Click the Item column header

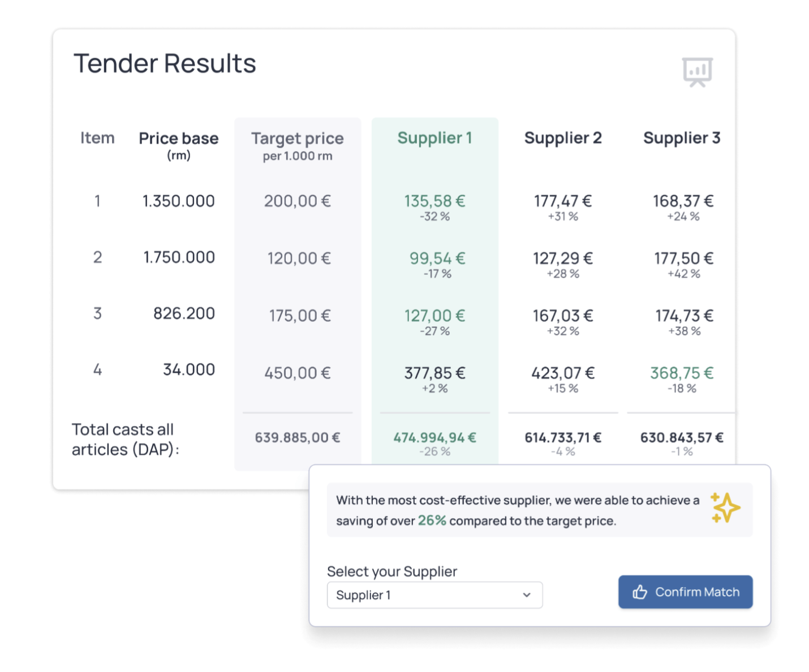97,138
